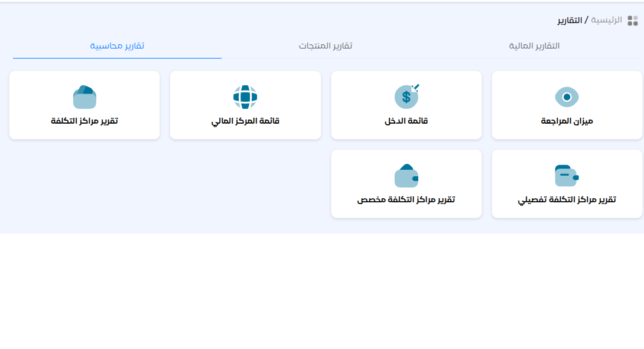Click the globe icon for قائمة المركز المالي
Screen dimensions: 644x349
click(x=245, y=96)
